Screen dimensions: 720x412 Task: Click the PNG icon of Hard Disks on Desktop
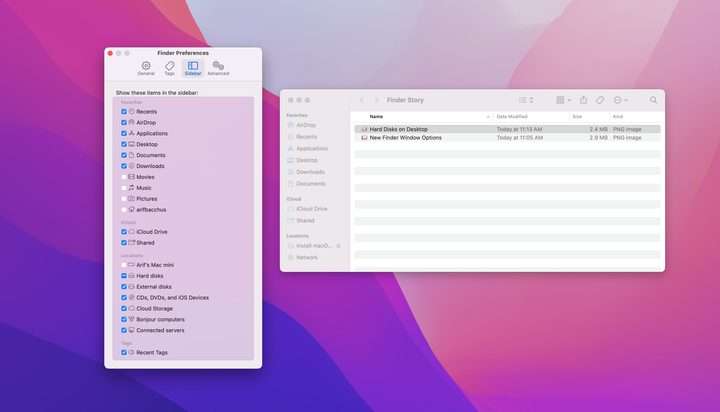click(x=364, y=130)
